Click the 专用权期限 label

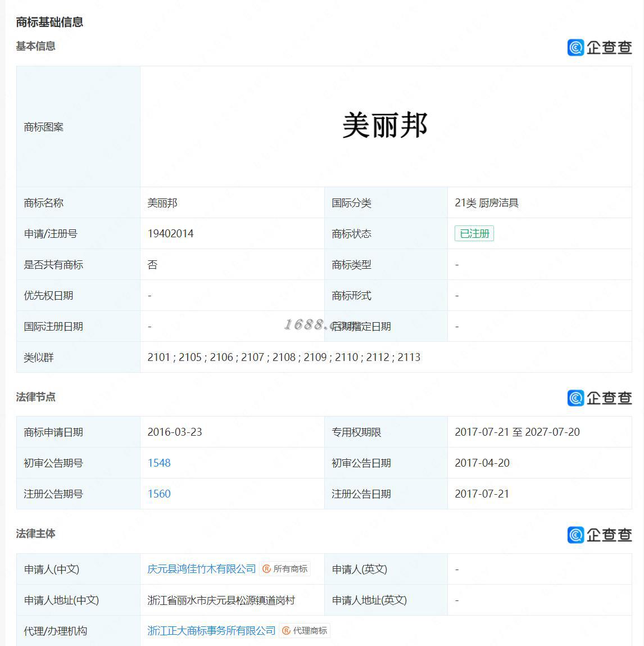click(x=357, y=432)
